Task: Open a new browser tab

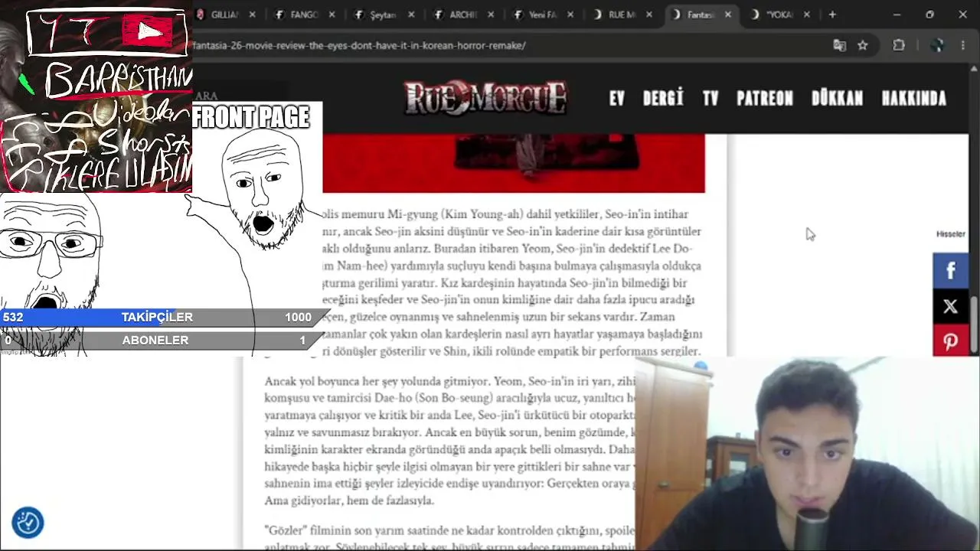Action: point(832,15)
